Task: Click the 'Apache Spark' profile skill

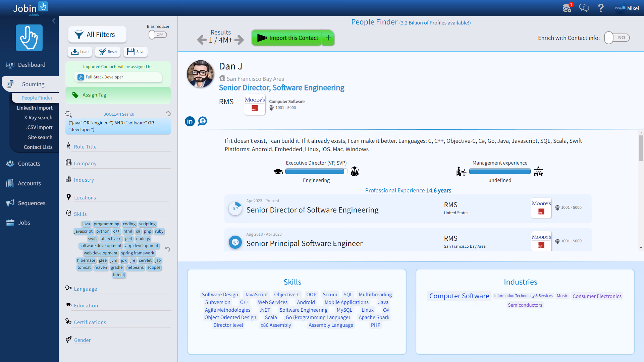Action: click(374, 317)
